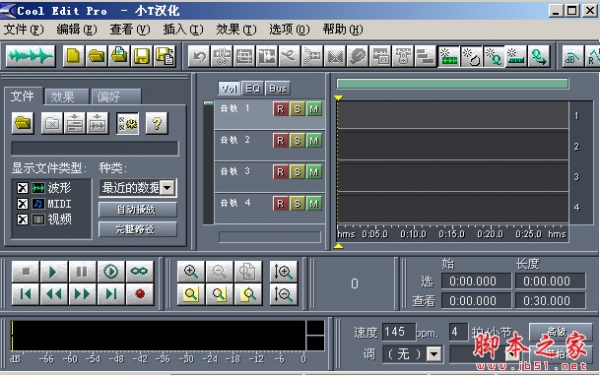Click the vertical track scrollbar thumb
Image resolution: width=600 pixels, height=377 pixels.
208,103
